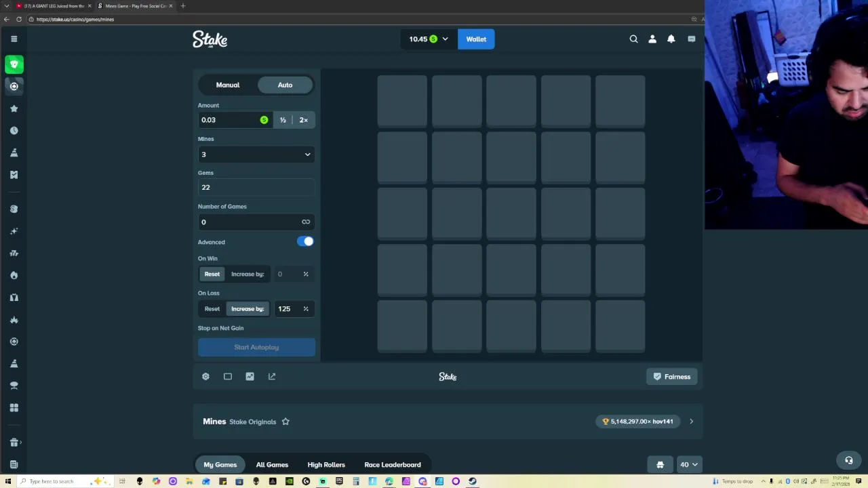This screenshot has height=488, width=868.
Task: Click Start Autoplay button
Action: (x=256, y=348)
